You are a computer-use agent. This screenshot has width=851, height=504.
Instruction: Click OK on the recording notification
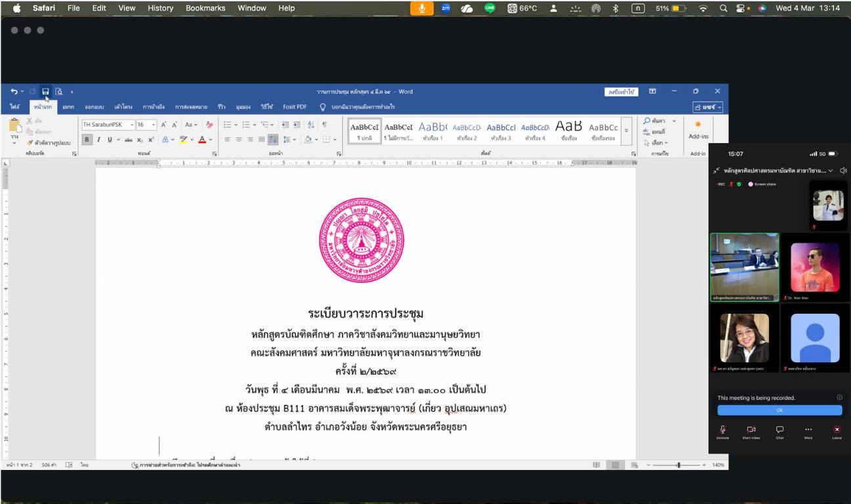[779, 409]
